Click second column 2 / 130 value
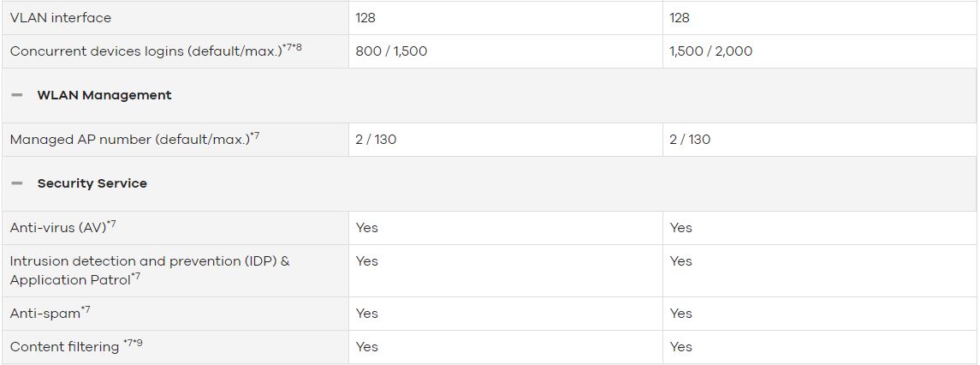 click(690, 139)
